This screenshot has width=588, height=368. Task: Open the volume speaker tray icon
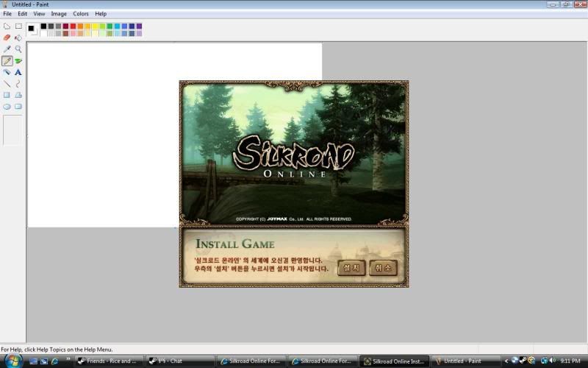point(553,361)
